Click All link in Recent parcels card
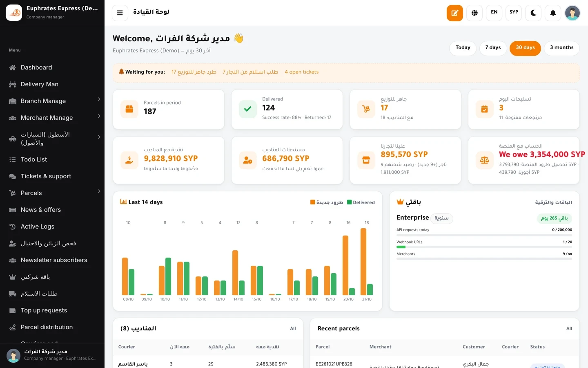 coord(569,328)
